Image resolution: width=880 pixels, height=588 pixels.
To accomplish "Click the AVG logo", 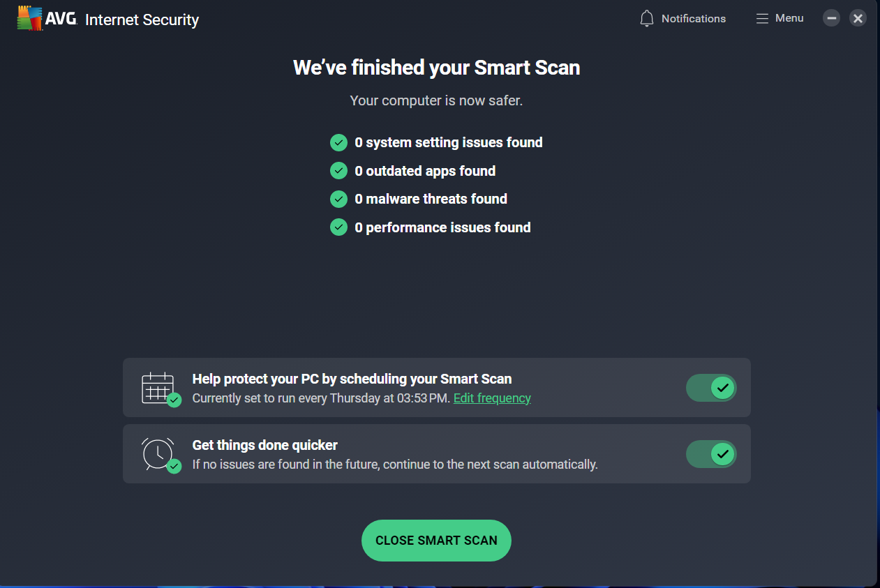I will pyautogui.click(x=47, y=18).
